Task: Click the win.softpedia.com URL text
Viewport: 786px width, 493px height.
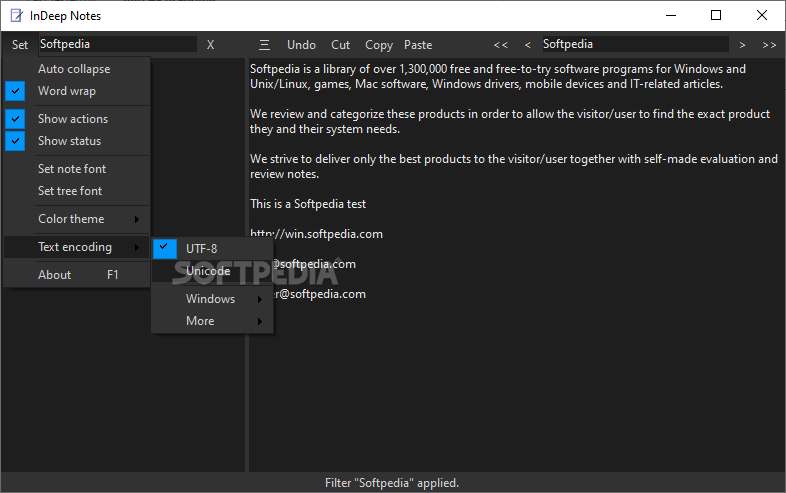Action: coord(316,234)
